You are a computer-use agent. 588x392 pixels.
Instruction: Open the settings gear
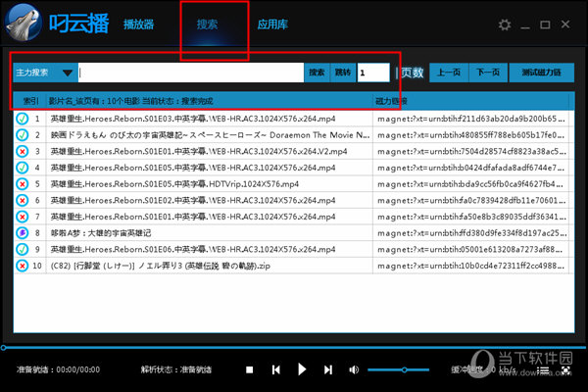[505, 24]
